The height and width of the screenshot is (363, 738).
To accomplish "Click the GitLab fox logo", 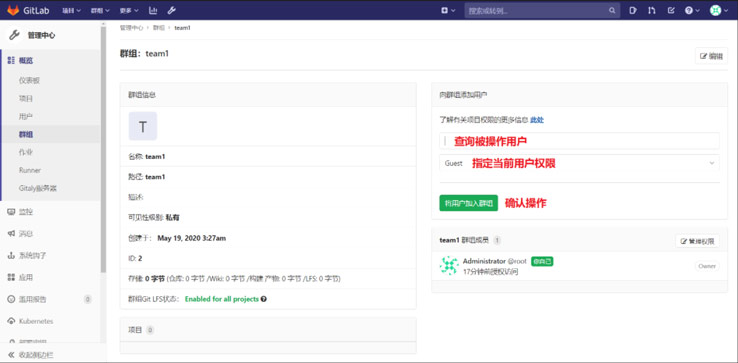I will (13, 10).
